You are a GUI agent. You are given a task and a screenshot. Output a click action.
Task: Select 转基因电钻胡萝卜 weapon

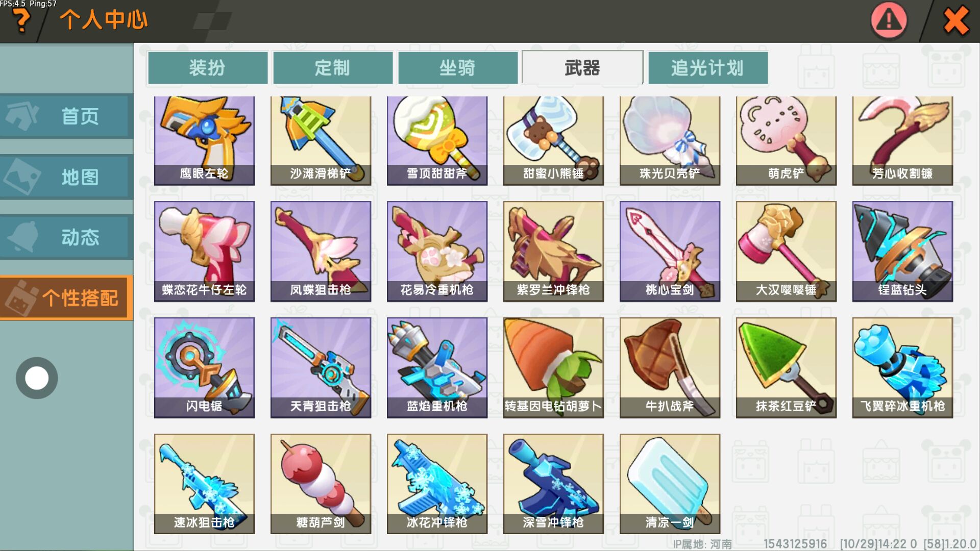pyautogui.click(x=553, y=368)
